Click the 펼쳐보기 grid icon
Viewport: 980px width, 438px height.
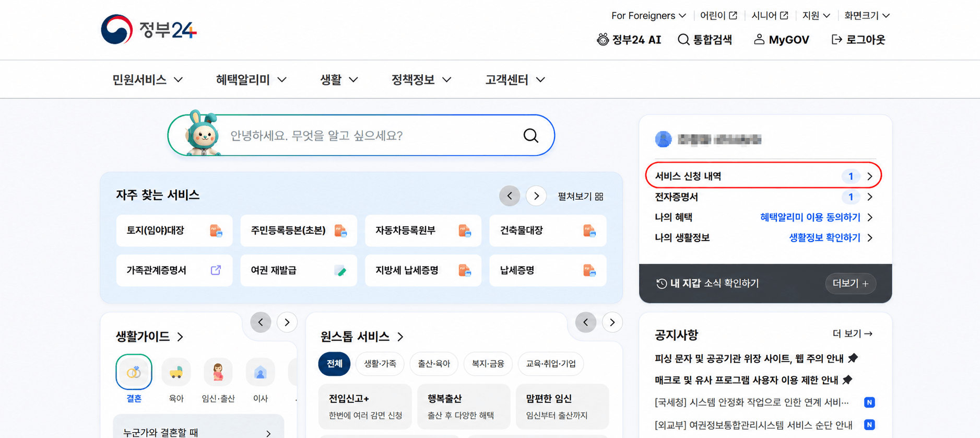[599, 197]
